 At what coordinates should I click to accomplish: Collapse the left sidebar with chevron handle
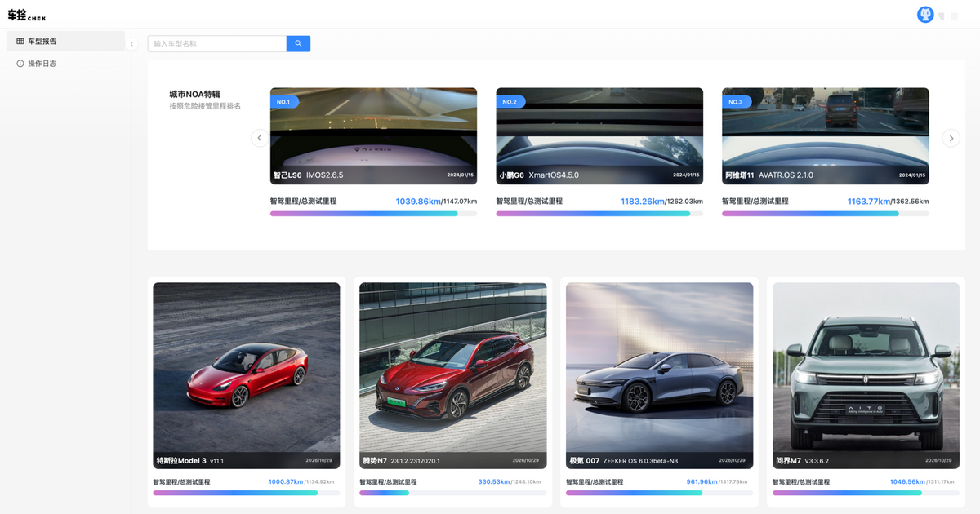pos(131,44)
